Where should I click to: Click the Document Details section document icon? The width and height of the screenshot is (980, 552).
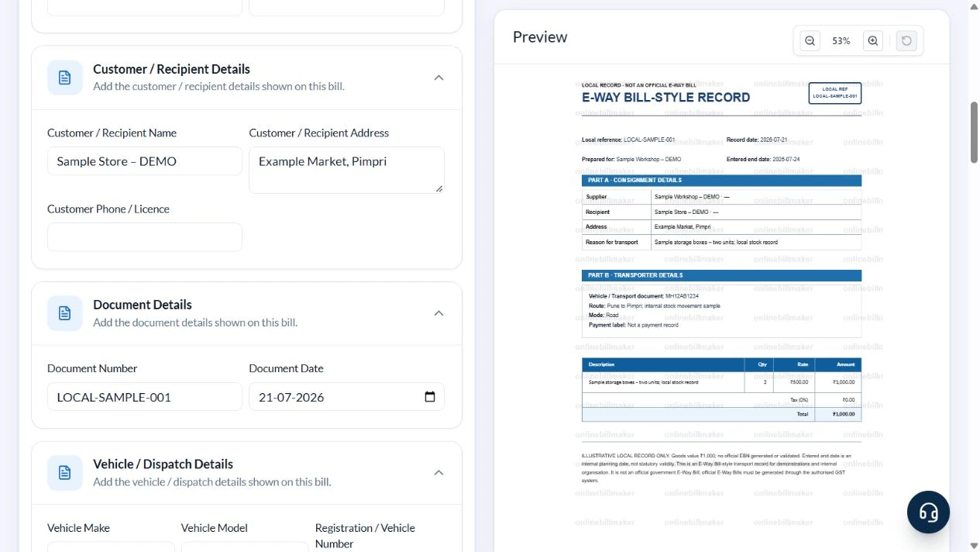click(x=65, y=313)
